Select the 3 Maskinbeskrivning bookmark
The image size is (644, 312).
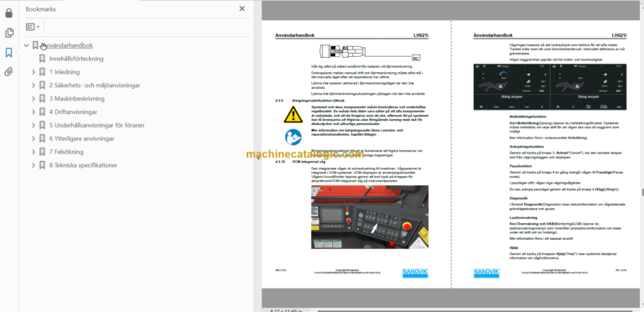77,99
